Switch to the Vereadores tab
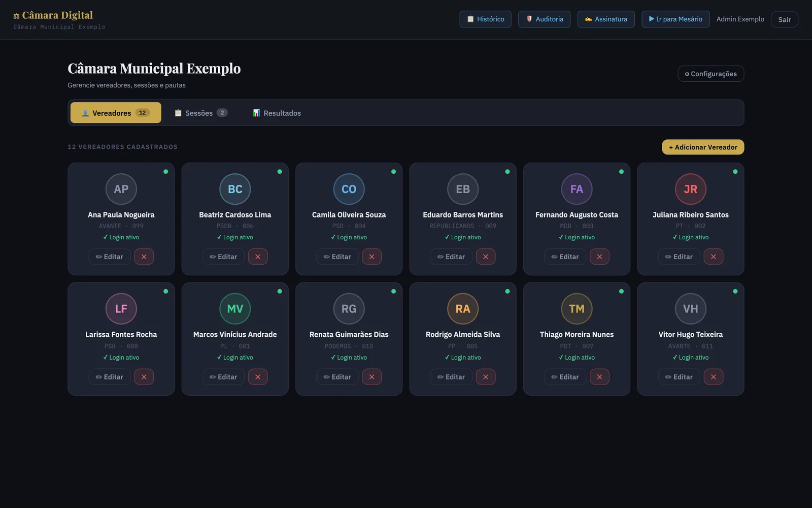812x508 pixels. pyautogui.click(x=116, y=113)
